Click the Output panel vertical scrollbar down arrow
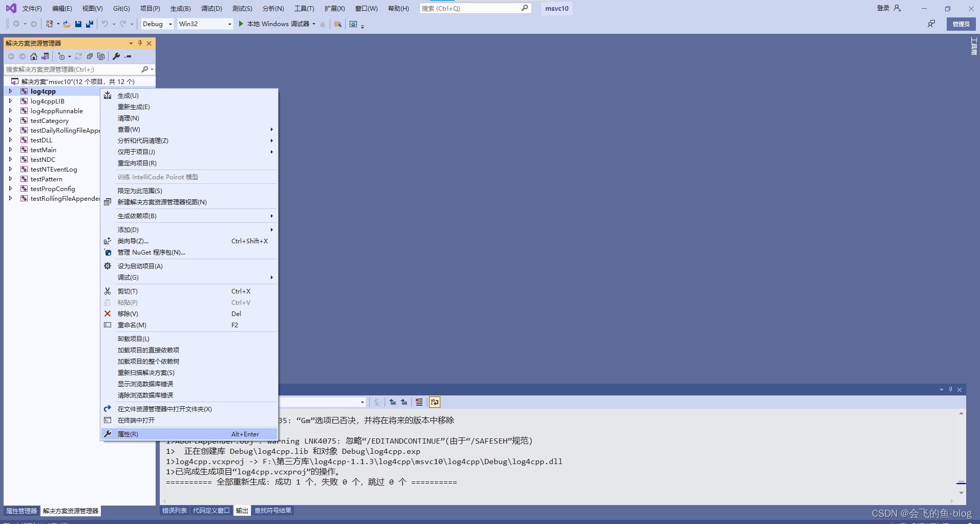This screenshot has width=980, height=524. pyautogui.click(x=961, y=493)
